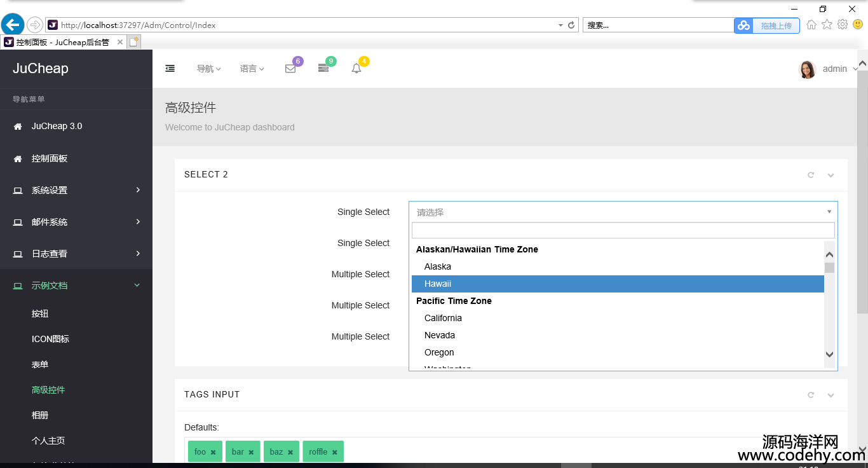Open the 语言 language dropdown
The image size is (868, 468).
pos(252,69)
